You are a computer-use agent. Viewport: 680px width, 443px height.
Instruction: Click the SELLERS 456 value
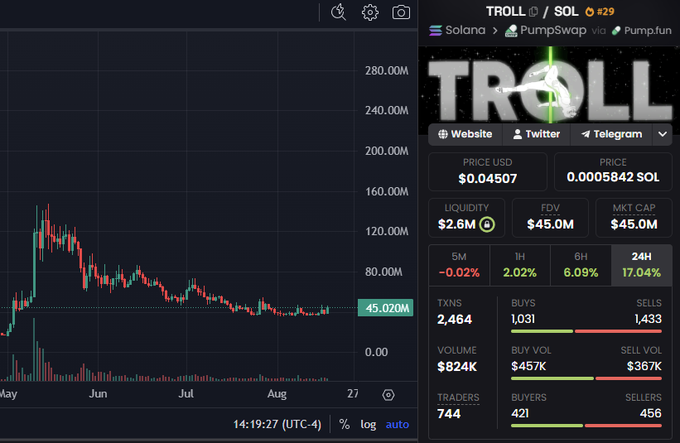point(651,413)
